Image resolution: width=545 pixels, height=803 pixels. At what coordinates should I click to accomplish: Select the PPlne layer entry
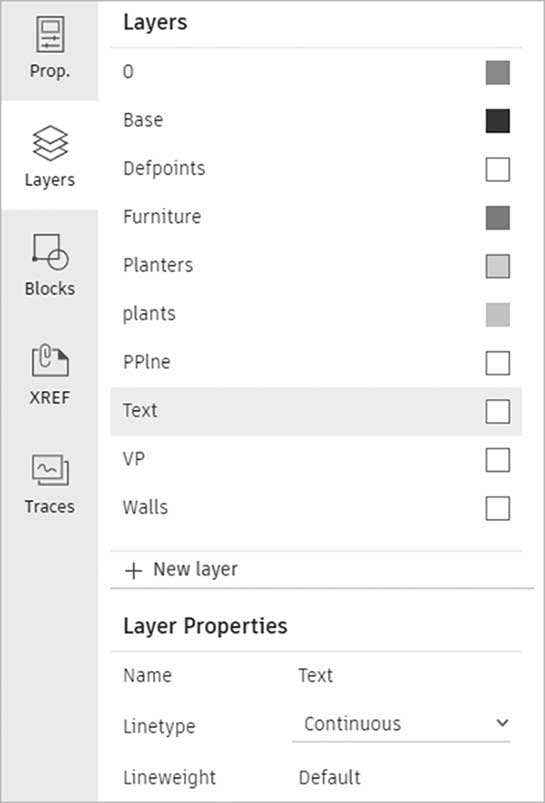(316, 363)
